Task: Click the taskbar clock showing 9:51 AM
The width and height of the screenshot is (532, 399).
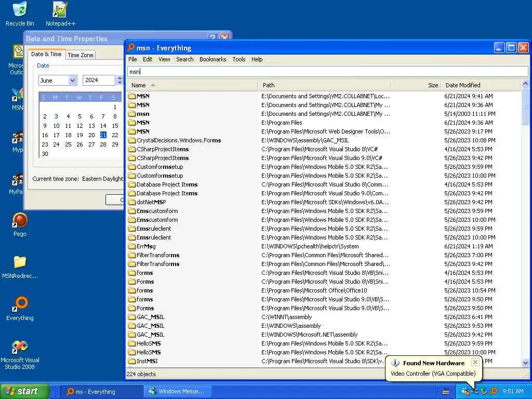Action: (513, 392)
